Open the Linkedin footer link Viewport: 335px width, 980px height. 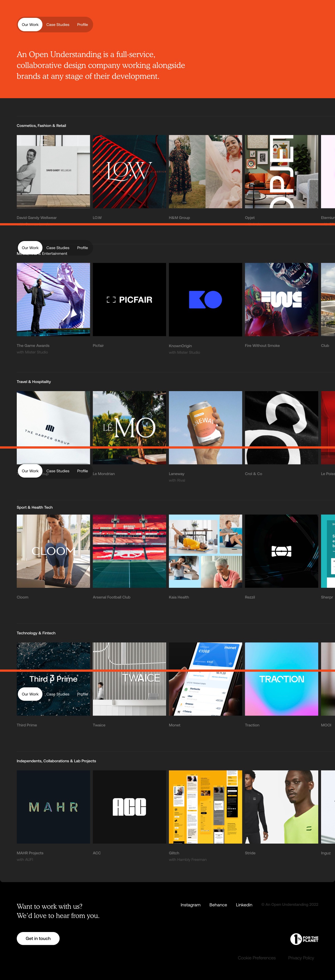coord(244,905)
